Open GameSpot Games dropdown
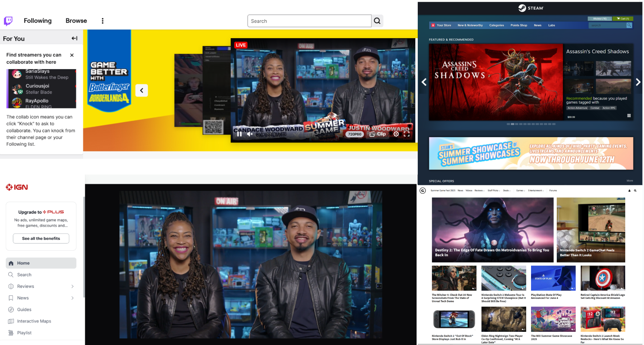The height and width of the screenshot is (345, 644). pos(520,191)
